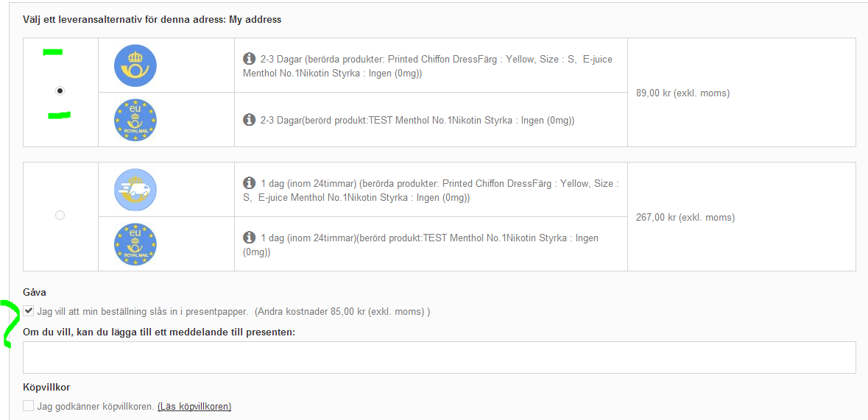Screen dimensions: 868x420
Task: Click the 89,00 kr (exkl. moms) price
Action: pyautogui.click(x=682, y=93)
